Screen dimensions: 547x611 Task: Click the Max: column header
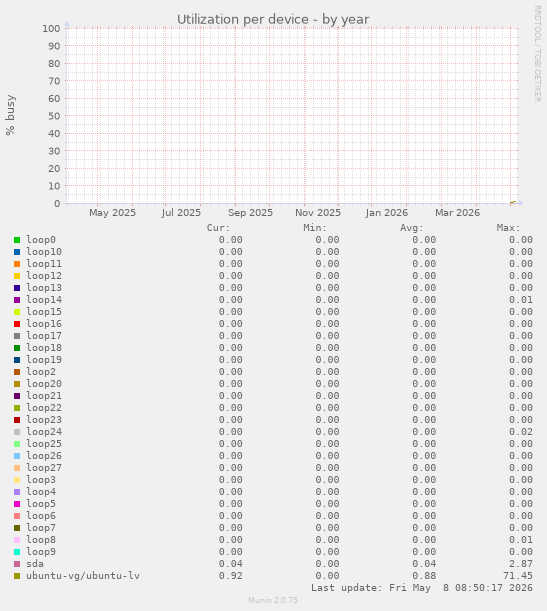pyautogui.click(x=508, y=228)
